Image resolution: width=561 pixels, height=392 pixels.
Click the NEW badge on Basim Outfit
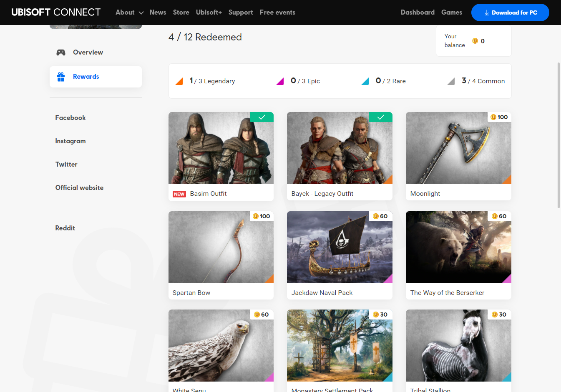(179, 194)
